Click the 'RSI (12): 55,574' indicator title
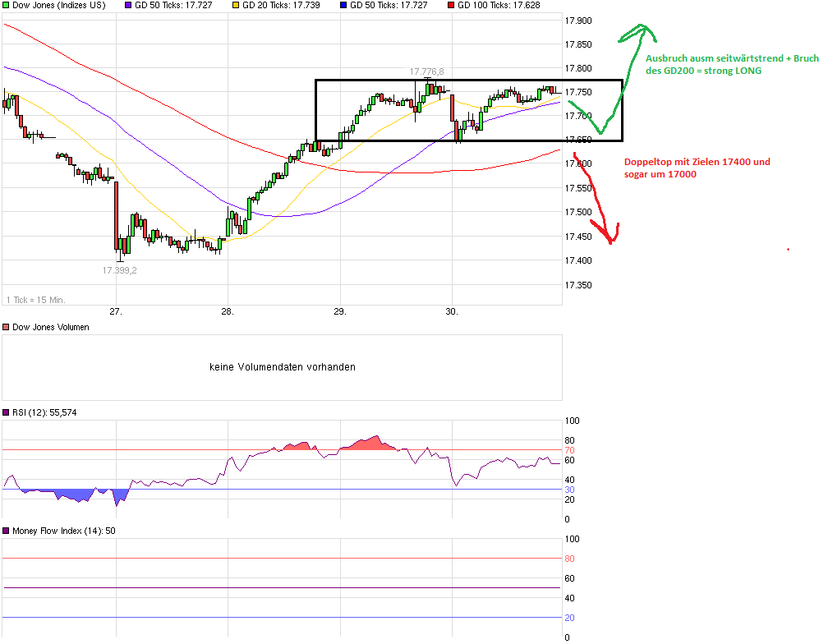Image resolution: width=819 pixels, height=644 pixels. point(44,412)
